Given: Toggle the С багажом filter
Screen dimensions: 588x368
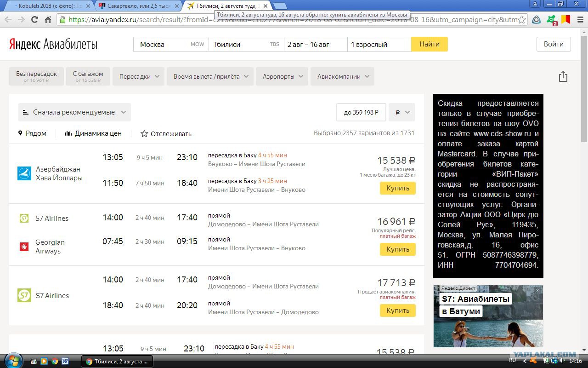Looking at the screenshot, I should pos(88,76).
